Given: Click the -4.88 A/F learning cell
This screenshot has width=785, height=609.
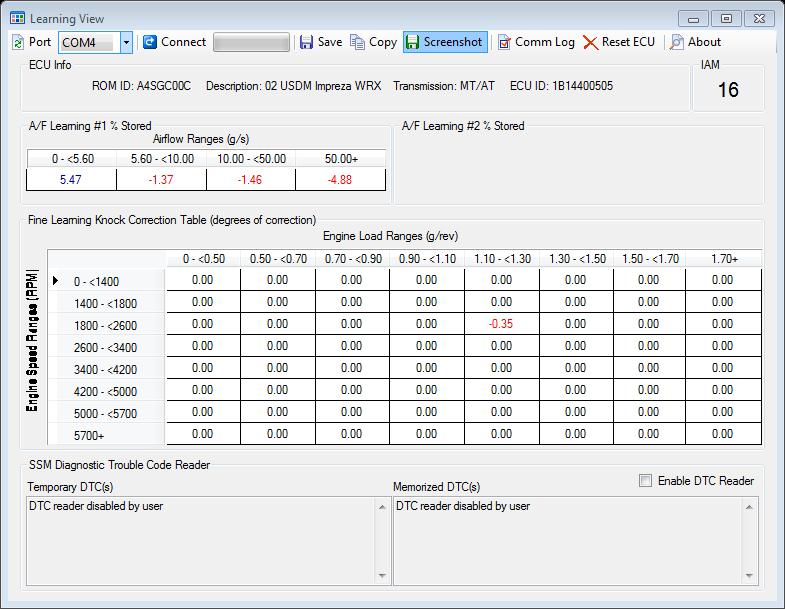Looking at the screenshot, I should [x=340, y=179].
